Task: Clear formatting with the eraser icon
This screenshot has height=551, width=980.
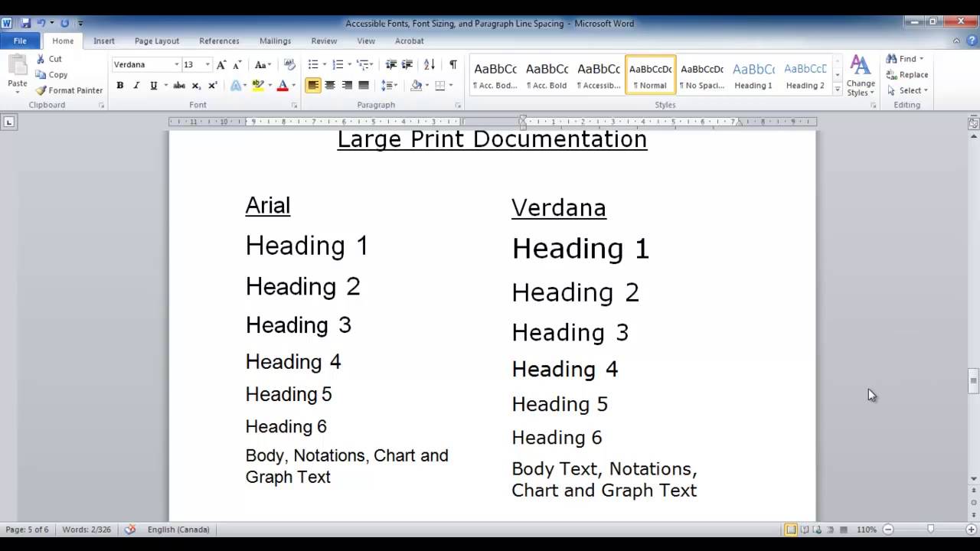Action: 289,65
